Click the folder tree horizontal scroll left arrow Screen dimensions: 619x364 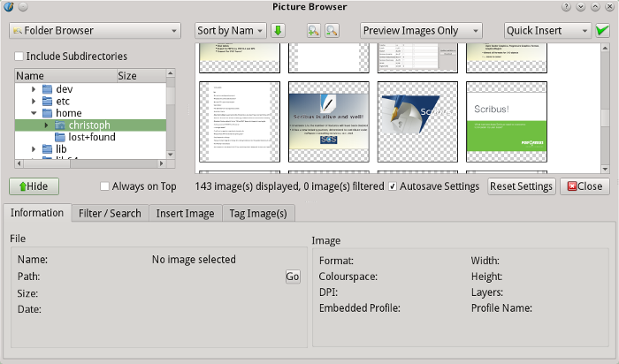tap(19, 163)
